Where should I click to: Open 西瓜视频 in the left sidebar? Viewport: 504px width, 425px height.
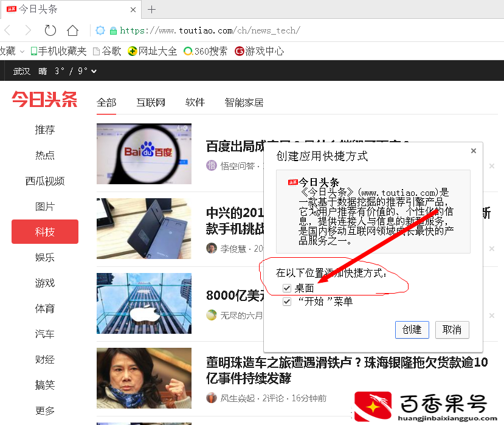[45, 181]
